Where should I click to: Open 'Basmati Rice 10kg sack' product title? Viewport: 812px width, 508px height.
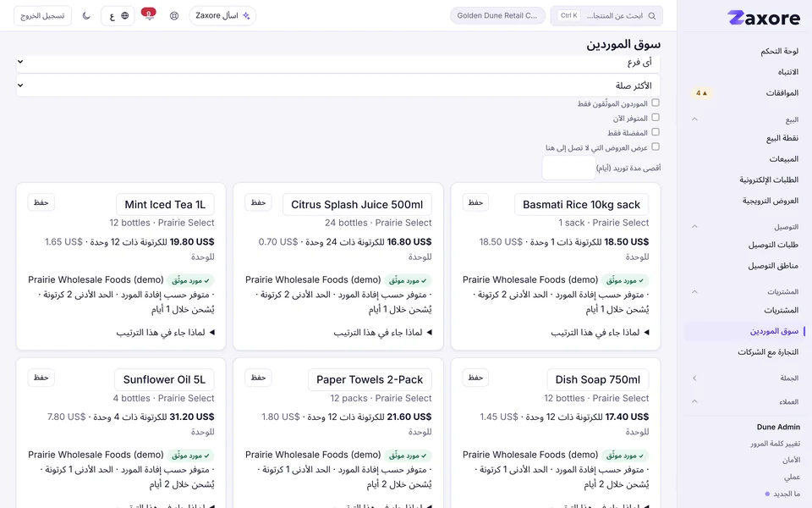click(x=581, y=204)
